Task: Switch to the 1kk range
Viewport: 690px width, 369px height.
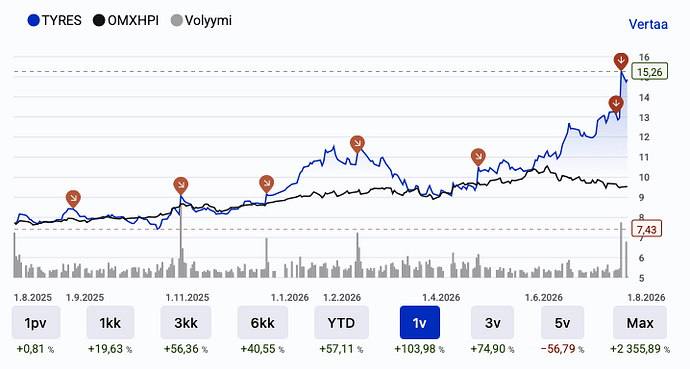Action: (x=110, y=323)
